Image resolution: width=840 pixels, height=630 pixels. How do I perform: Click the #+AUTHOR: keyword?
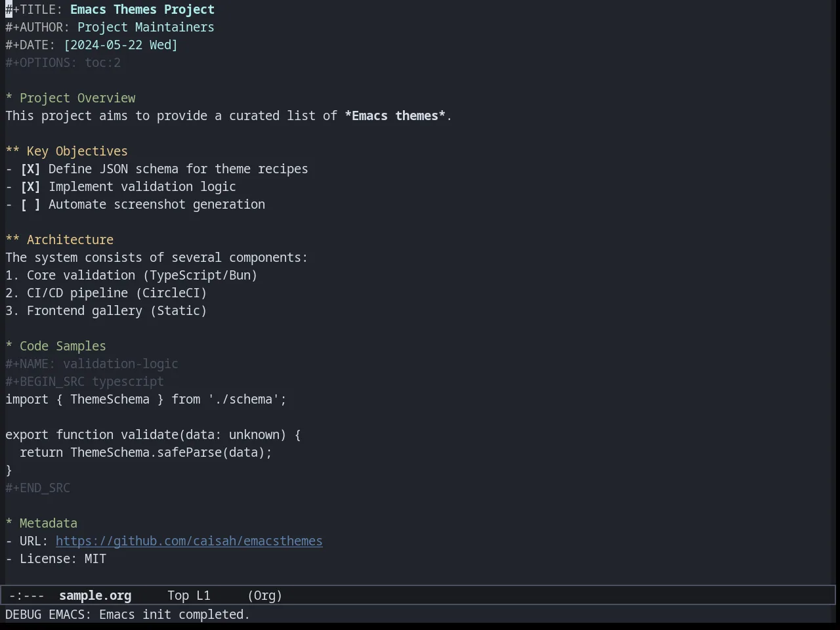click(37, 28)
